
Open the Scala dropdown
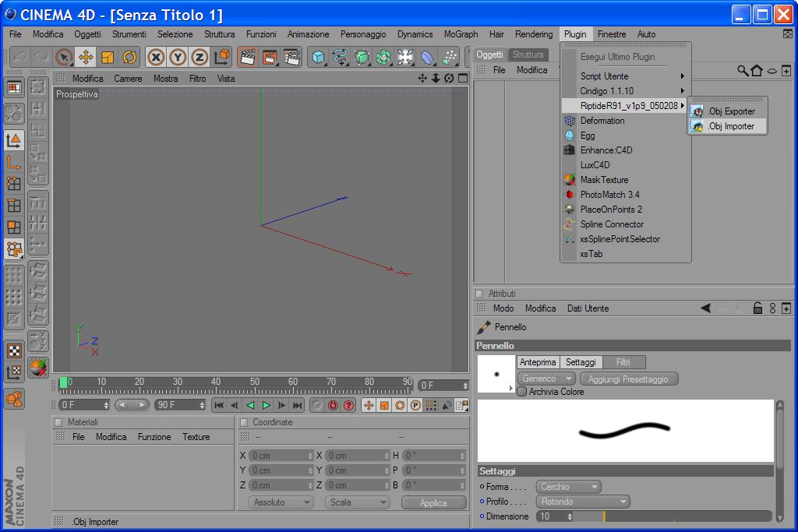coord(357,502)
